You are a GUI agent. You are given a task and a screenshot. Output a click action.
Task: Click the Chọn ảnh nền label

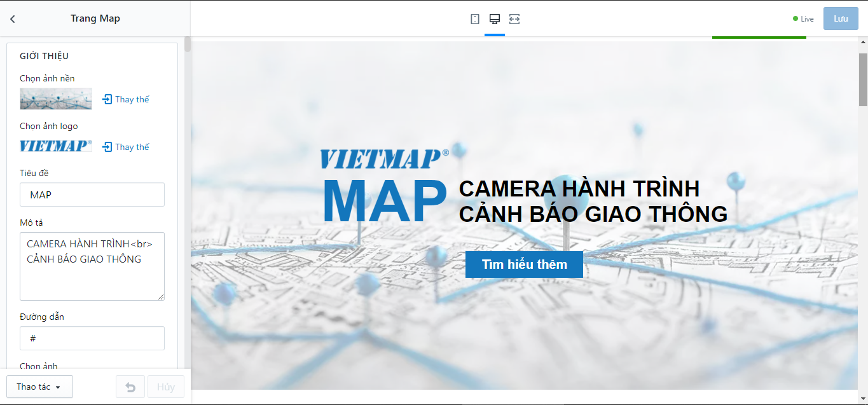[47, 78]
